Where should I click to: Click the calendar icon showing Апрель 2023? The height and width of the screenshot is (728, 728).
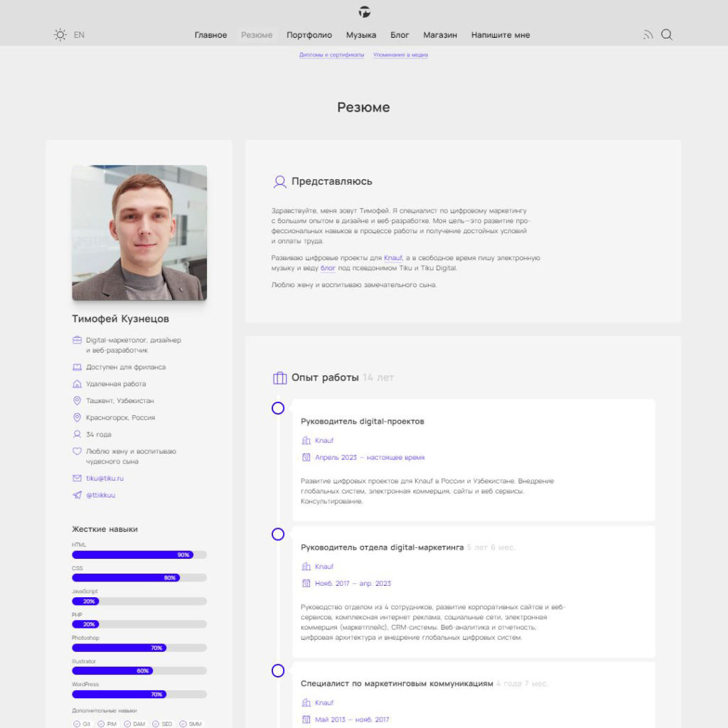click(306, 459)
